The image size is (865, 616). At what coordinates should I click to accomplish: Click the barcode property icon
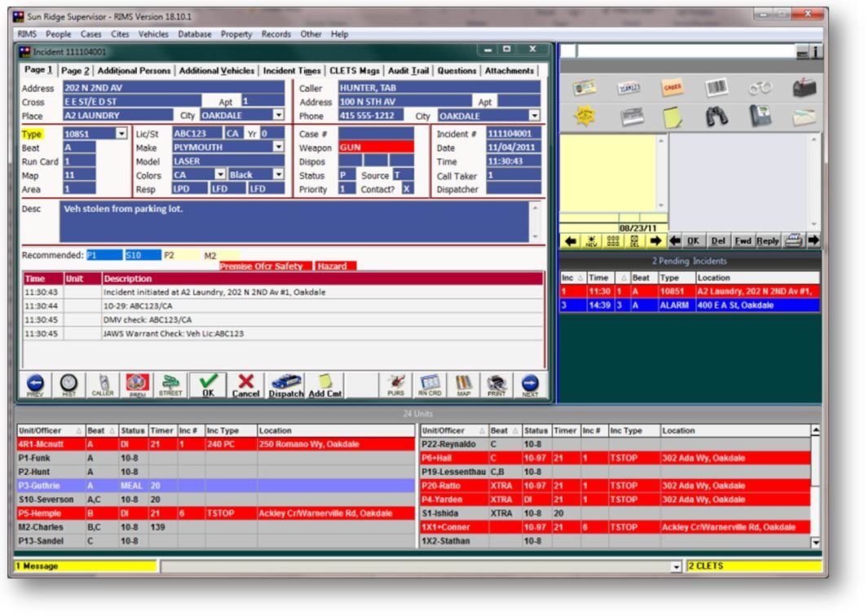click(x=716, y=87)
